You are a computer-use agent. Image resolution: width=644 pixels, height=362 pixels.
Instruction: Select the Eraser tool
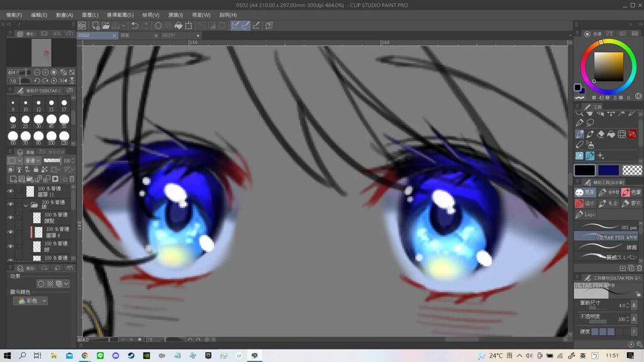coord(601,134)
